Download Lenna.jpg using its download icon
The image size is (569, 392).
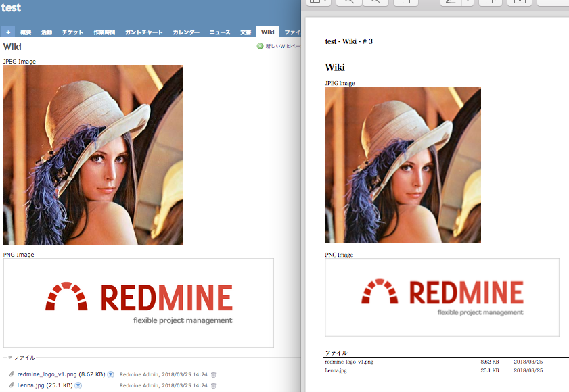(x=78, y=385)
